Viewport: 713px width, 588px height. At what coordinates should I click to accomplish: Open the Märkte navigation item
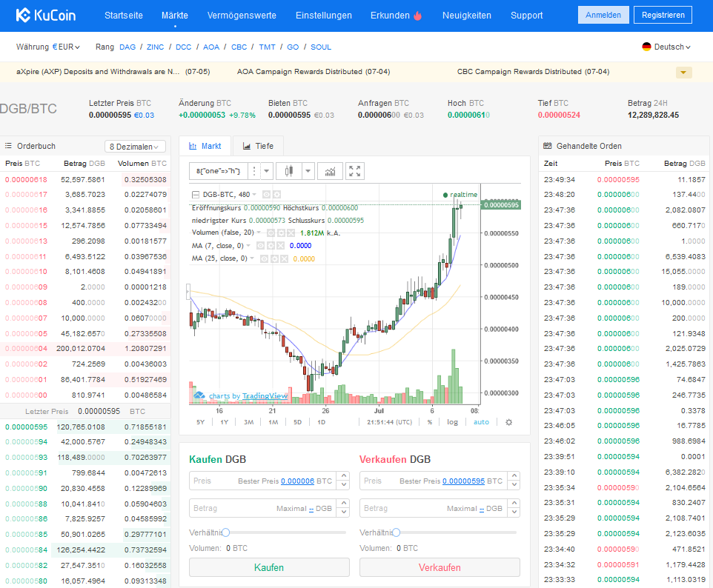tap(175, 16)
